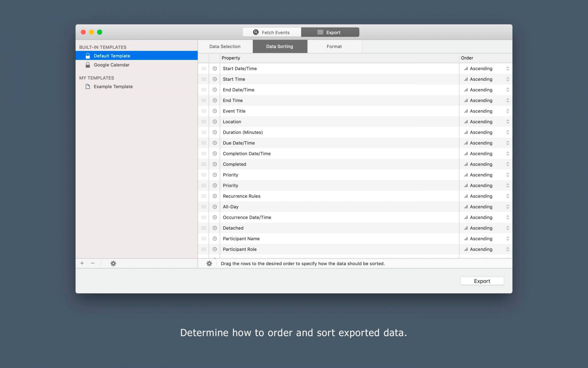Screen dimensions: 588x368
Task: Click the lock icon of Google Calendar
Action: [88, 65]
